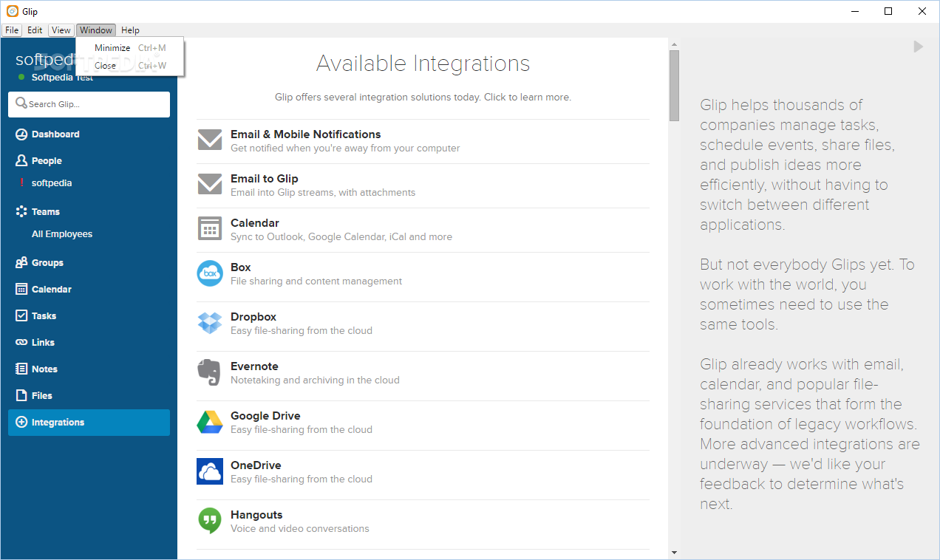This screenshot has height=560, width=940.
Task: Click the Files document icon
Action: point(21,395)
